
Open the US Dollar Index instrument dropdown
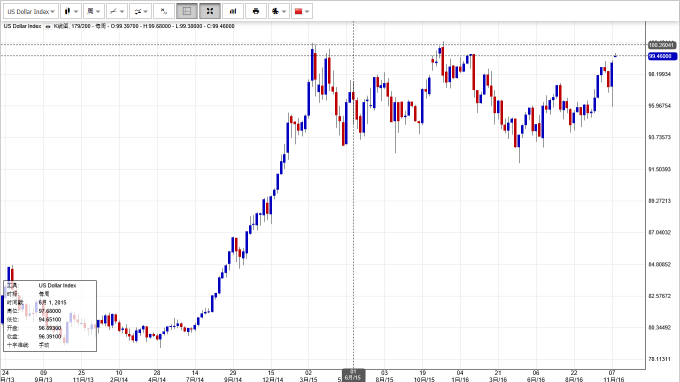click(x=31, y=11)
